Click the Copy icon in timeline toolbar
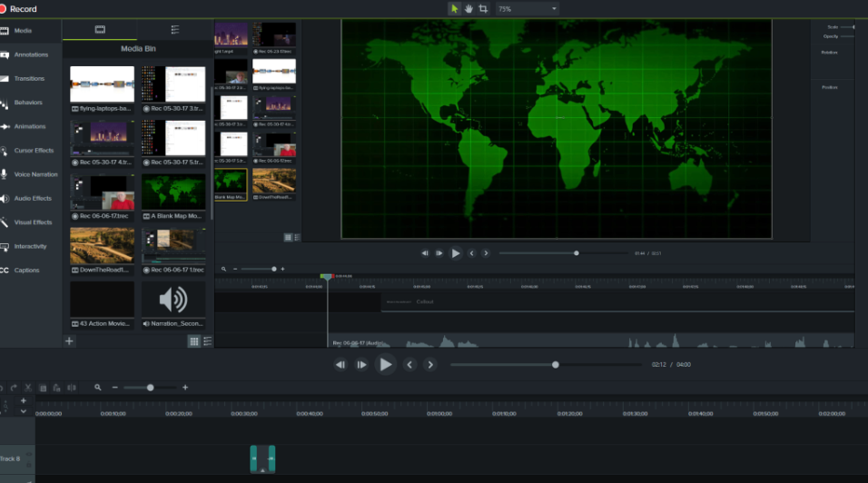This screenshot has width=868, height=483. pyautogui.click(x=43, y=388)
